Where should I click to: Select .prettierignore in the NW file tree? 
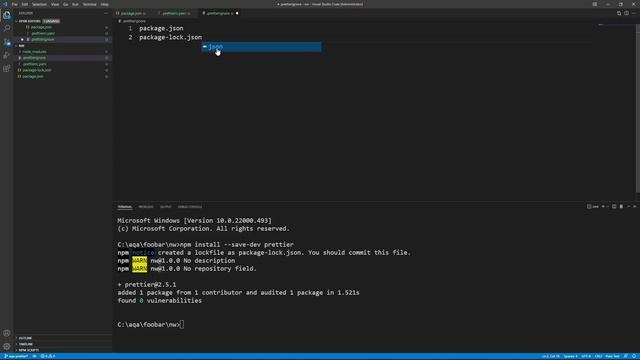point(34,58)
